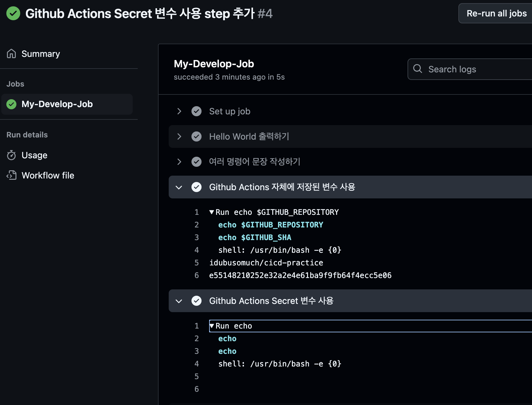Select My-Develop-Job in the sidebar

pyautogui.click(x=67, y=104)
